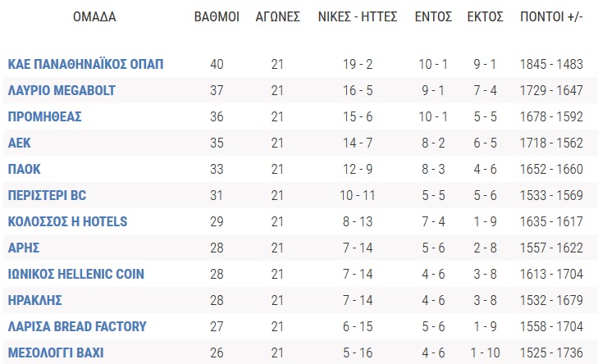This screenshot has width=598, height=364.
Task: Click the ΟΜΑΔΑ column header
Action: coord(94,16)
